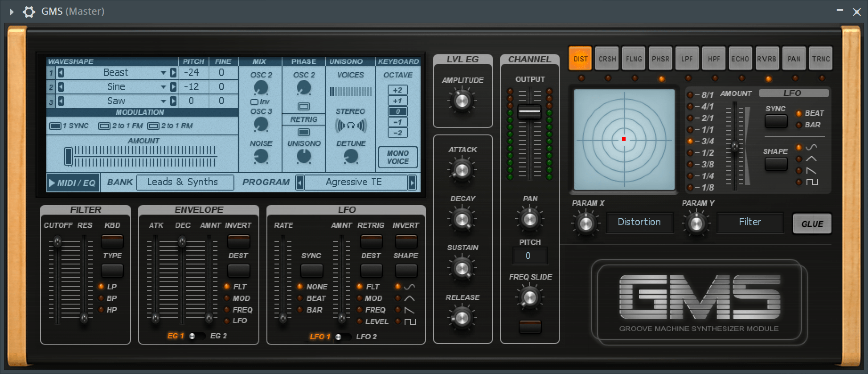Image resolution: width=868 pixels, height=374 pixels.
Task: Select the DIST effect tab
Action: [580, 59]
